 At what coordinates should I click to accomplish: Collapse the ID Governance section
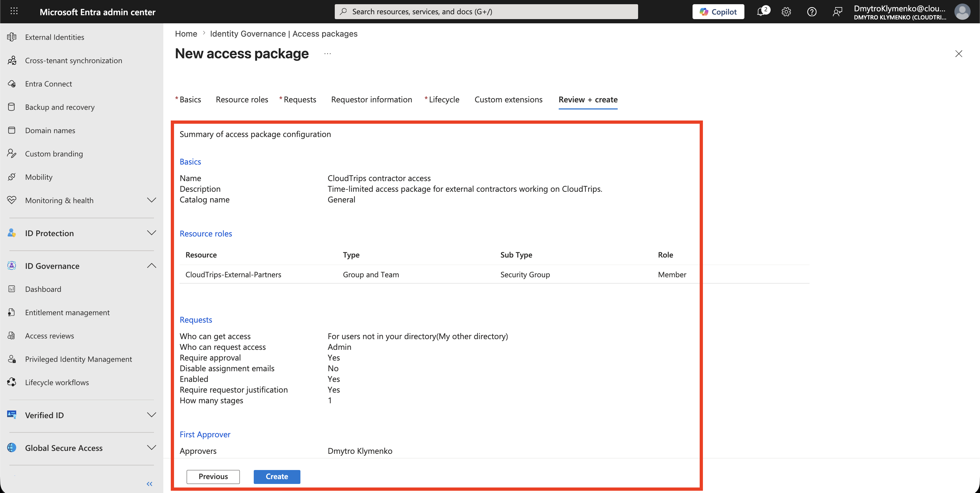click(151, 266)
